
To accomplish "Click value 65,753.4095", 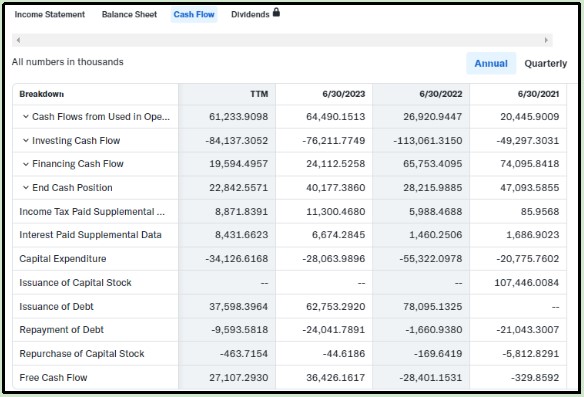I will [x=433, y=164].
